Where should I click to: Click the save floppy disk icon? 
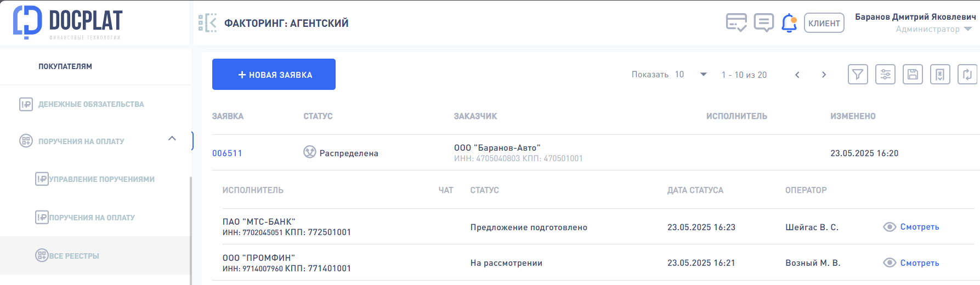[x=913, y=75]
